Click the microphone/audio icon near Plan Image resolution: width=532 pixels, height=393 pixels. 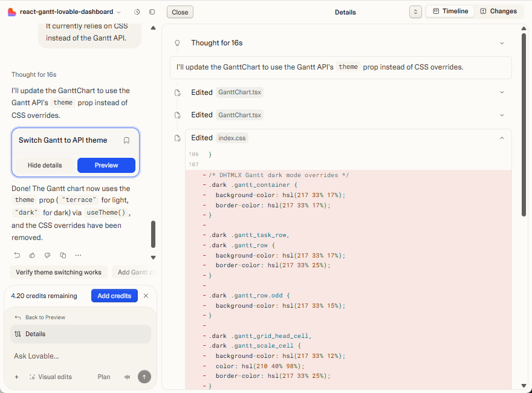tap(128, 377)
